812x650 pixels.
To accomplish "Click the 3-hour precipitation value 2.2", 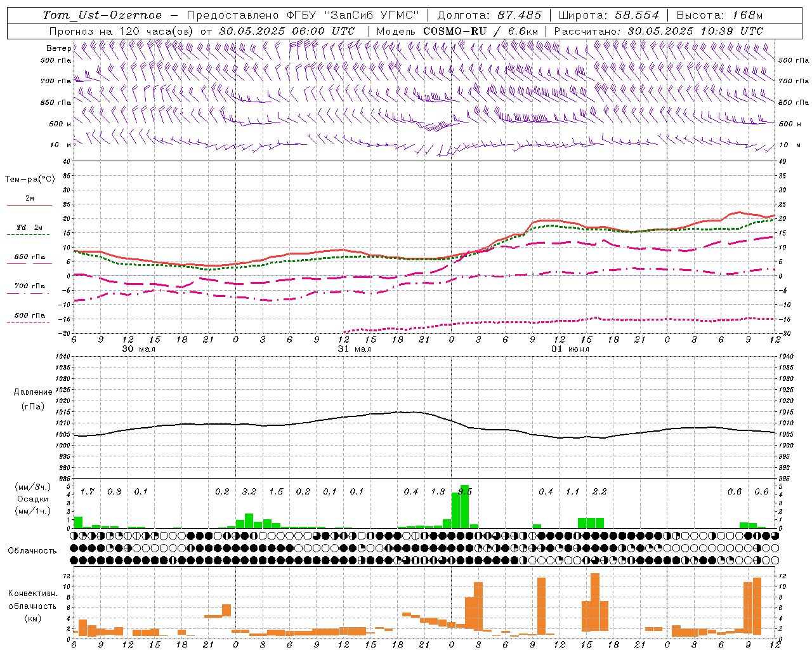I will click(x=599, y=492).
